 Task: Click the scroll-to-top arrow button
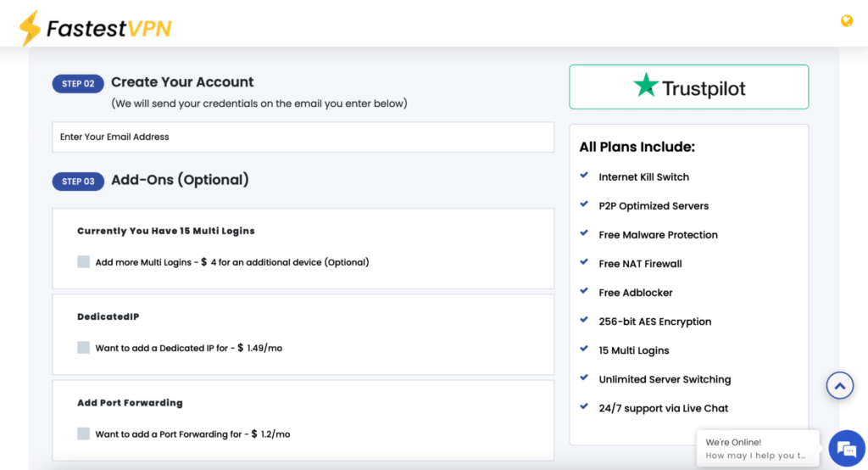pyautogui.click(x=840, y=385)
